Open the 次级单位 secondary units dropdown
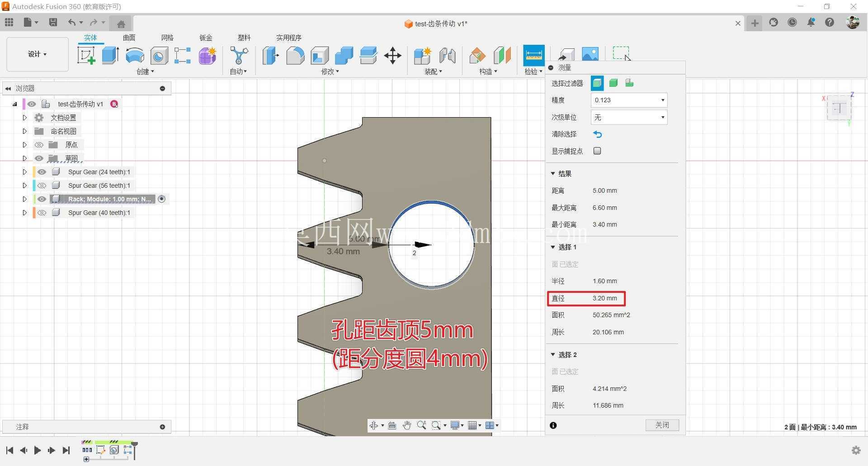Screen dimensions: 868x466 point(629,117)
